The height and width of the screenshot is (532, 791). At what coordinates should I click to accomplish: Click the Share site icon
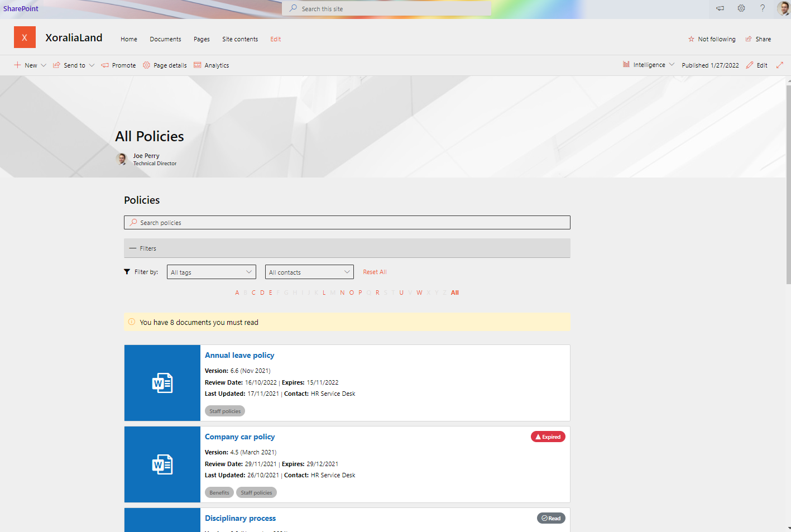click(749, 39)
